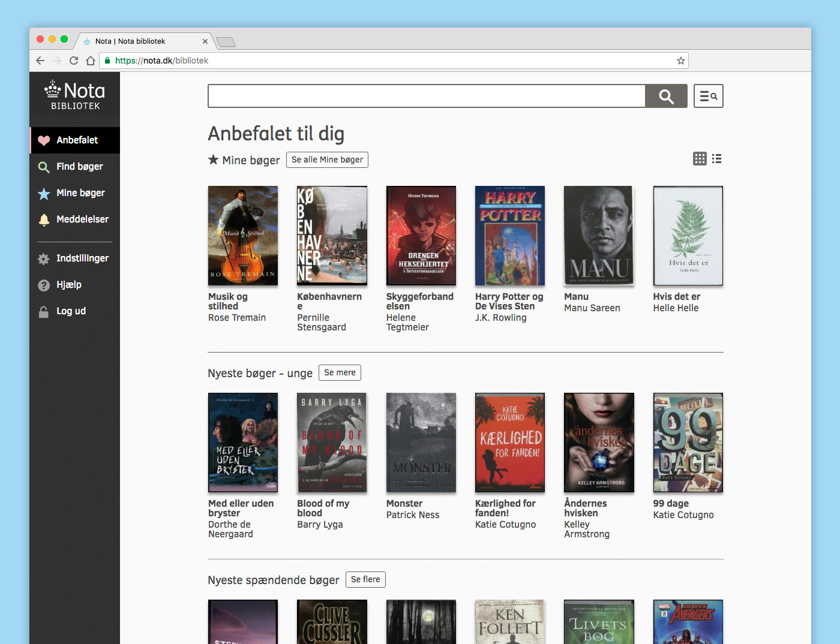Open Anbefalet in the sidebar
The height and width of the screenshot is (644, 840).
pyautogui.click(x=75, y=140)
